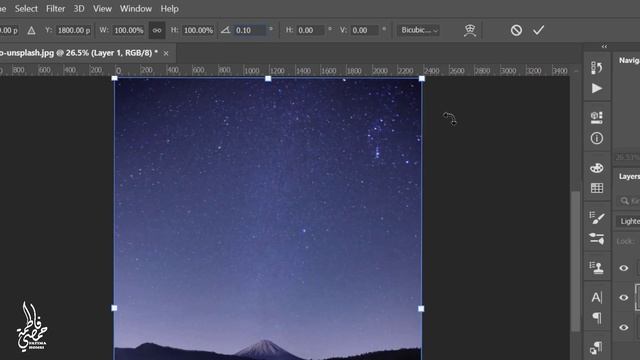This screenshot has width=640, height=360.
Task: Open the Window menu
Action: coord(136,9)
